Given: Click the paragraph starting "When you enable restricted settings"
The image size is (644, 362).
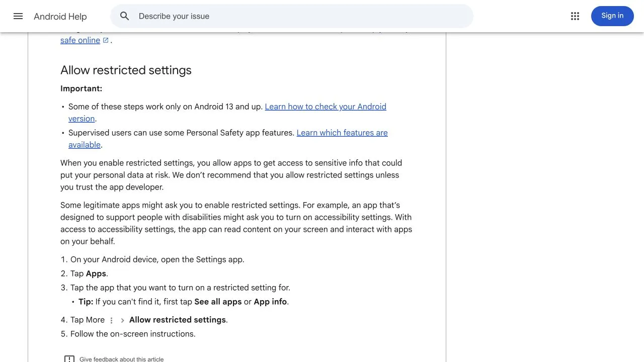Looking at the screenshot, I should [231, 175].
